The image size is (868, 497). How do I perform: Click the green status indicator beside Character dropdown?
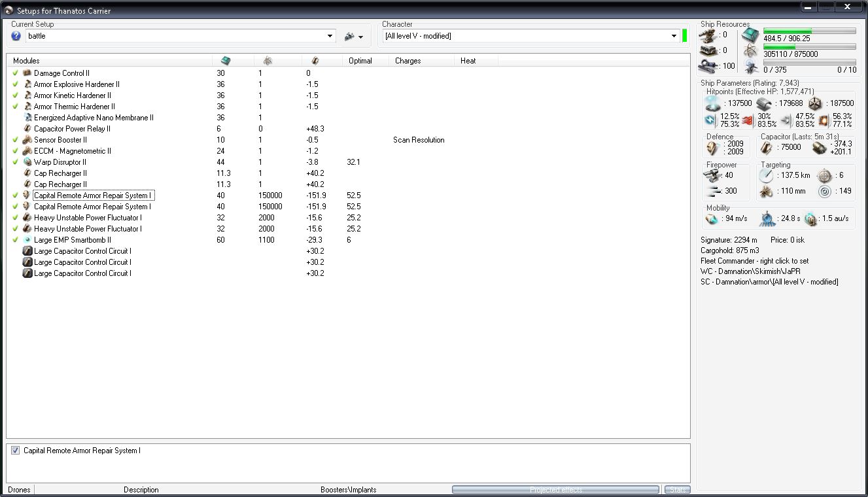tap(685, 36)
